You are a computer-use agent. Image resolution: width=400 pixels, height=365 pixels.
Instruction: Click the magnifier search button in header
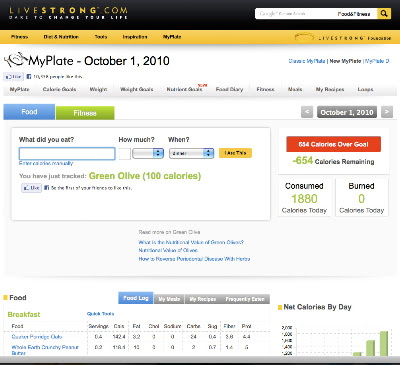[x=384, y=14]
